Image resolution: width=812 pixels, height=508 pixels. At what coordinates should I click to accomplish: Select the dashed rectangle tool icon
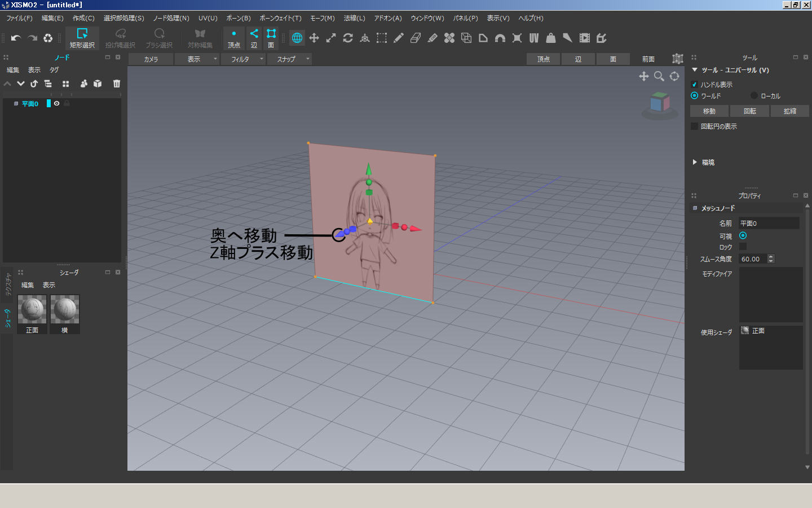coord(382,38)
